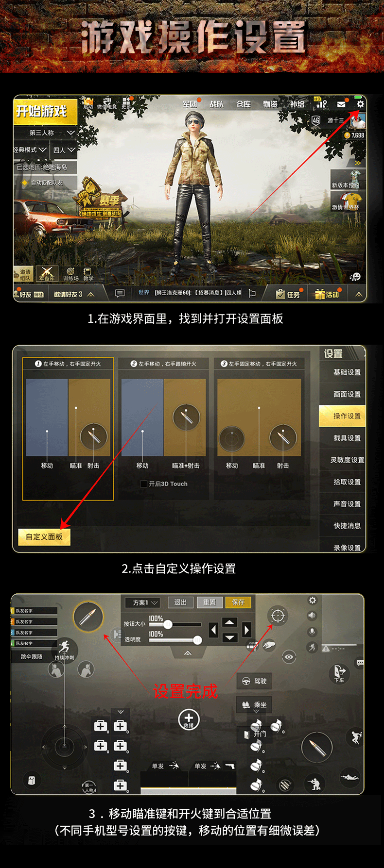
Task: Tap the 救援 rescue plus button
Action: click(189, 719)
